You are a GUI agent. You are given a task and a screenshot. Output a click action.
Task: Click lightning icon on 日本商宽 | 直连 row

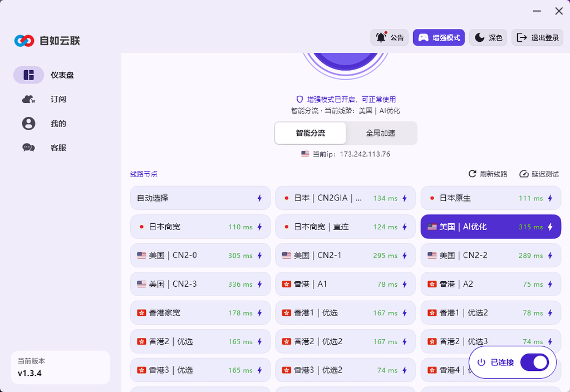405,227
